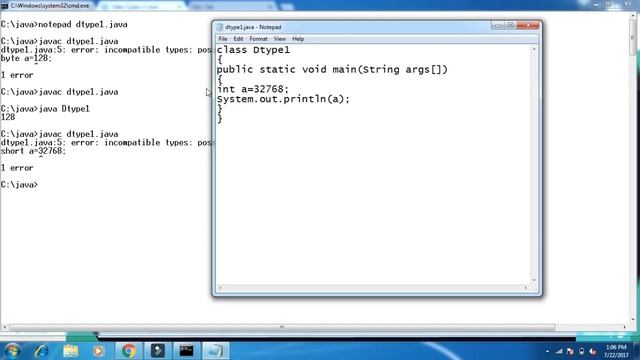Launch Internet Explorer from the taskbar
The height and width of the screenshot is (360, 640).
click(x=42, y=351)
